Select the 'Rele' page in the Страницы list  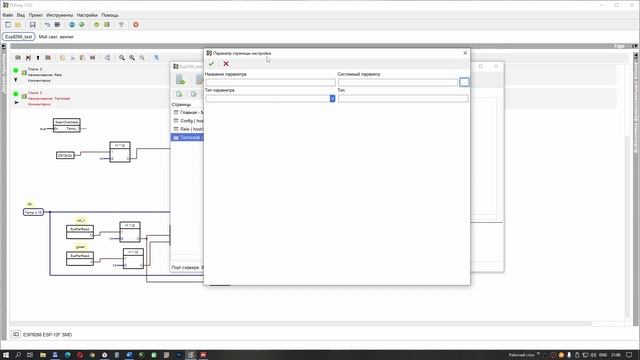point(188,129)
